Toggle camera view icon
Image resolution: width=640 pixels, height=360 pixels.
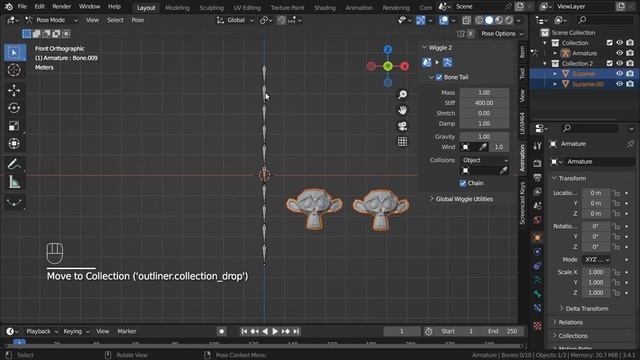(x=402, y=126)
